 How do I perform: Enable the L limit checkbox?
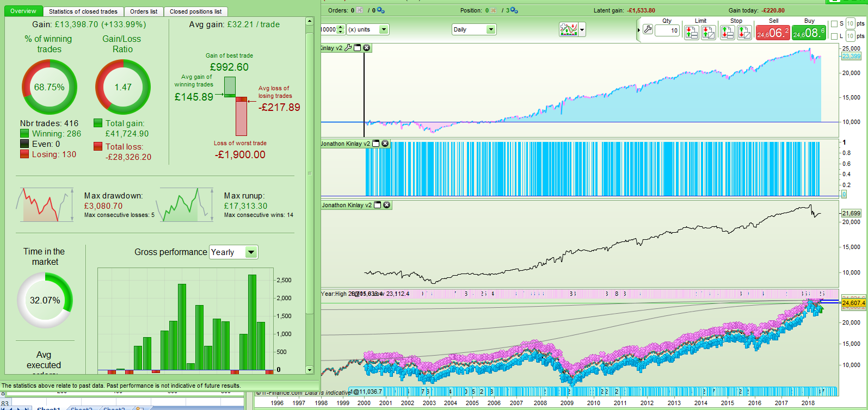pyautogui.click(x=834, y=36)
